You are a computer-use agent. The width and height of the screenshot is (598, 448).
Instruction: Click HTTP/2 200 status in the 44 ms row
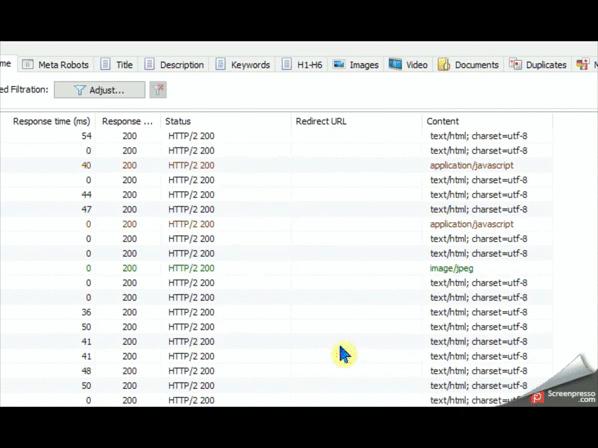pos(191,195)
